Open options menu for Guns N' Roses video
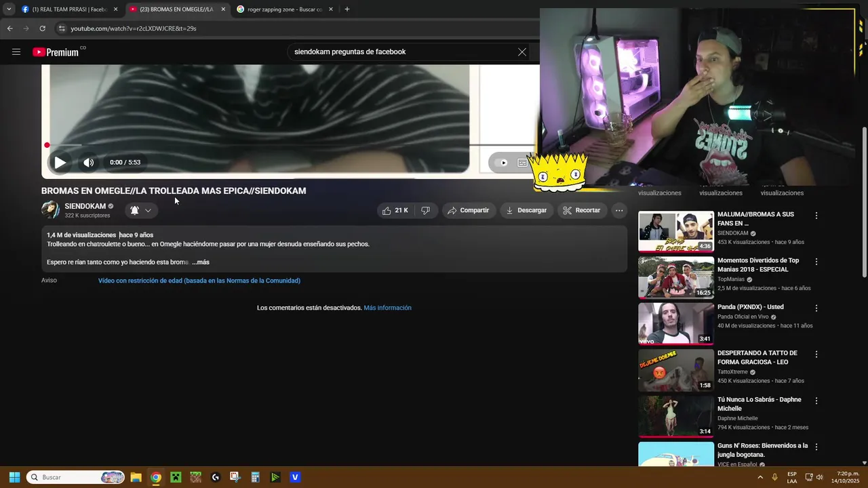Image resolution: width=868 pixels, height=488 pixels. (816, 447)
